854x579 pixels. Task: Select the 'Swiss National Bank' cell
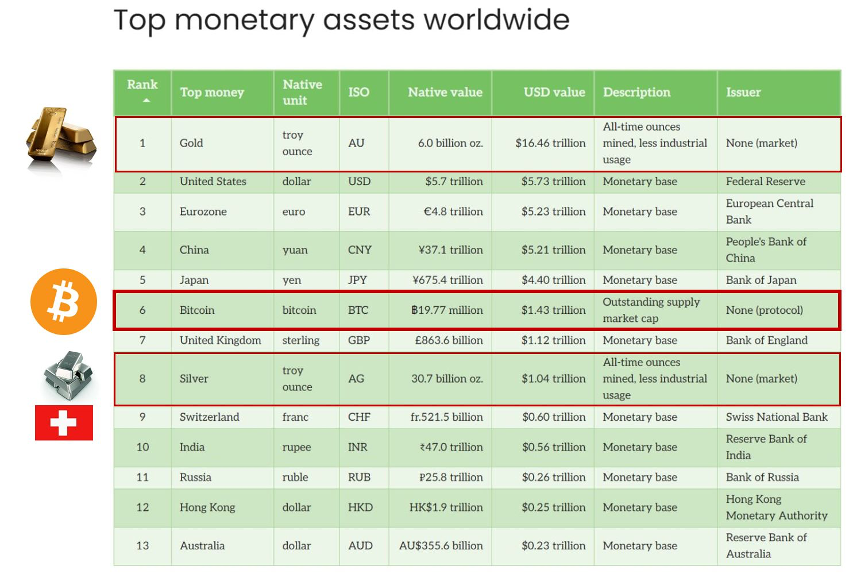point(779,417)
